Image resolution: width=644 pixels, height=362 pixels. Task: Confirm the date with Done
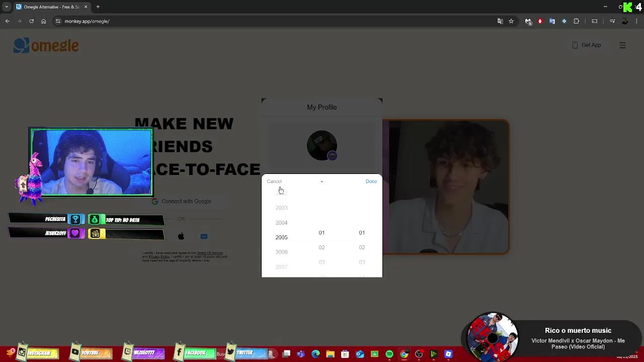pos(371,182)
